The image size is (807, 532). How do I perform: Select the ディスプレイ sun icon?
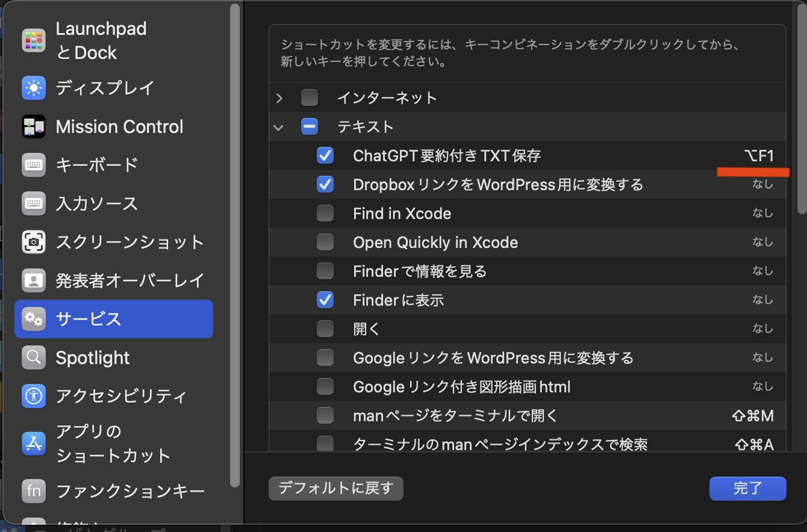click(x=34, y=88)
